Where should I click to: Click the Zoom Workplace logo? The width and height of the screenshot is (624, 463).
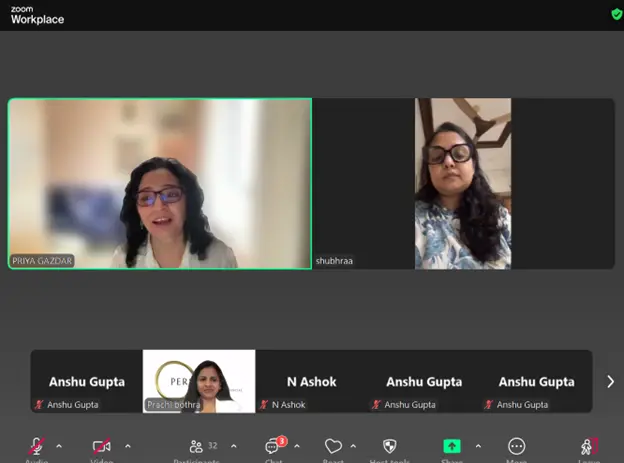click(x=37, y=14)
